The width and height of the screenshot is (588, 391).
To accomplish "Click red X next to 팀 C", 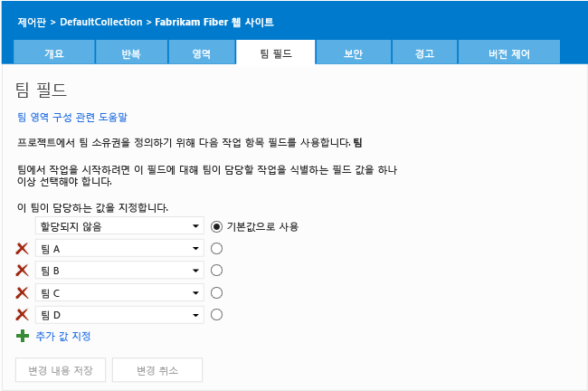I will click(23, 292).
